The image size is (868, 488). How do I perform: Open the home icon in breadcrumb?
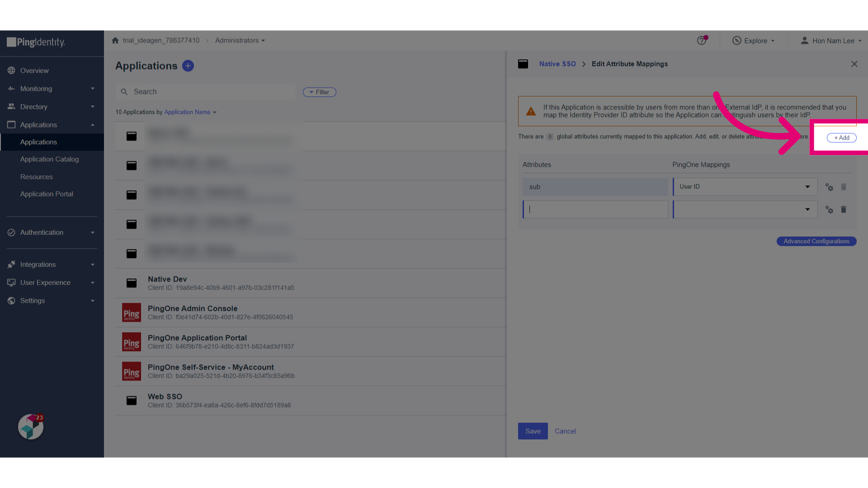coord(115,40)
